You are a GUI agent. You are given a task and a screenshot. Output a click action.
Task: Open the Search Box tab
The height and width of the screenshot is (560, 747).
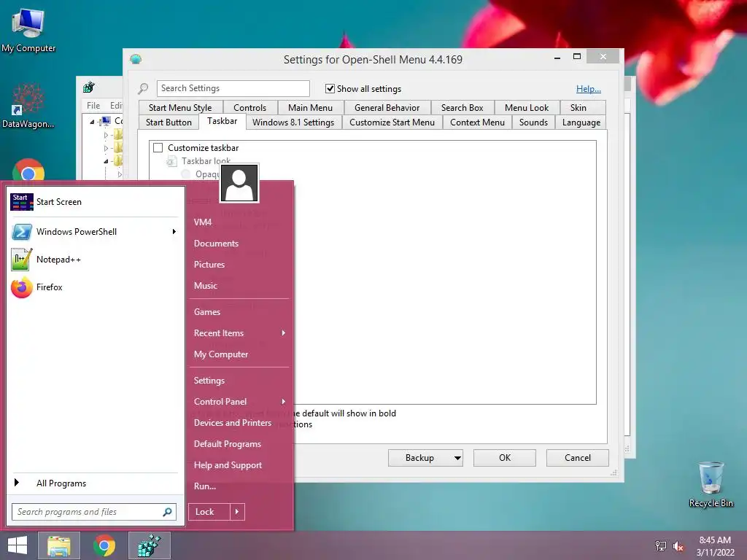pyautogui.click(x=462, y=108)
